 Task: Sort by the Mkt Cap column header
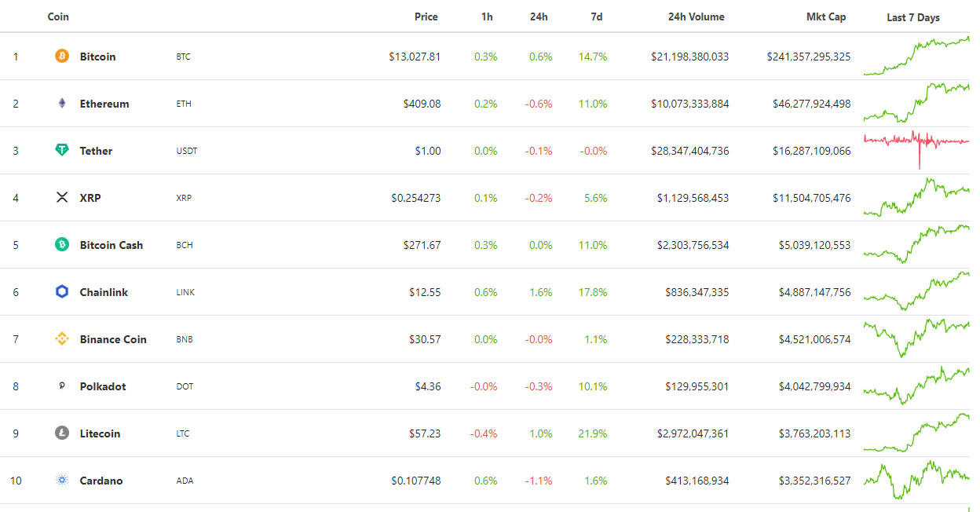[826, 16]
